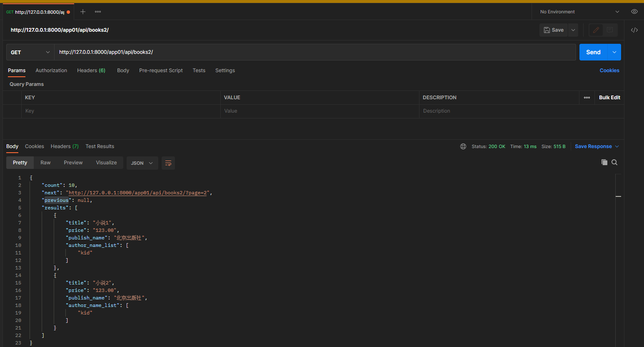644x347 pixels.
Task: Select the Params tab
Action: (x=17, y=70)
